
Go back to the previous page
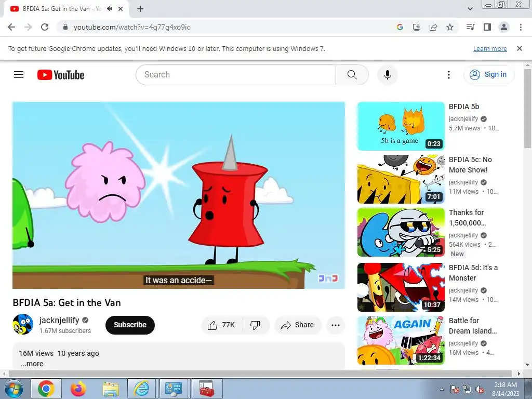coord(11,27)
